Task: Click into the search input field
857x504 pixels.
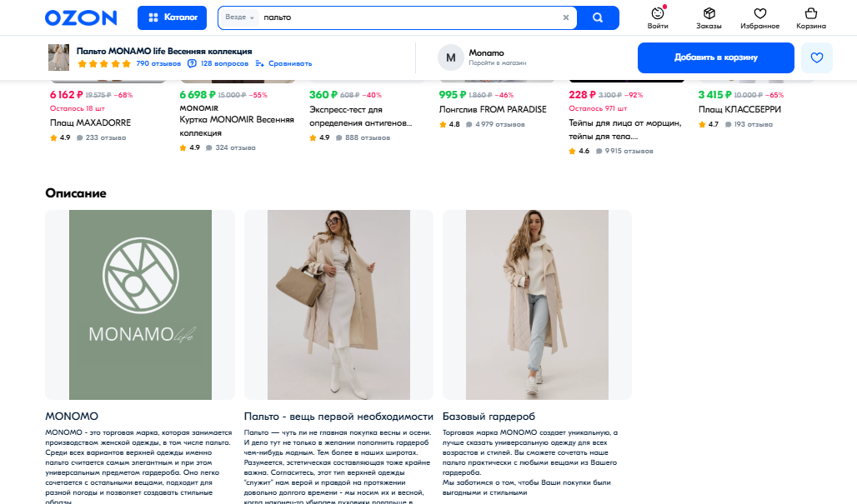Action: click(x=408, y=17)
